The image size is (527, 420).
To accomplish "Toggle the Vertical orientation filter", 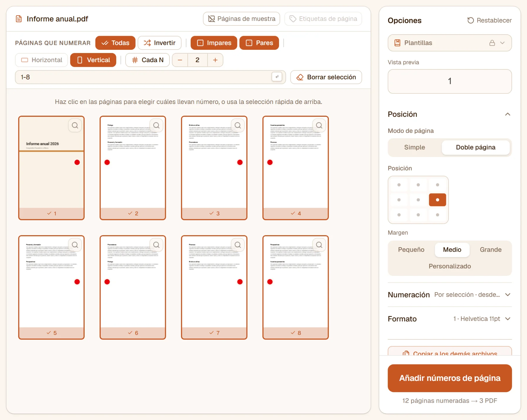I will click(93, 60).
